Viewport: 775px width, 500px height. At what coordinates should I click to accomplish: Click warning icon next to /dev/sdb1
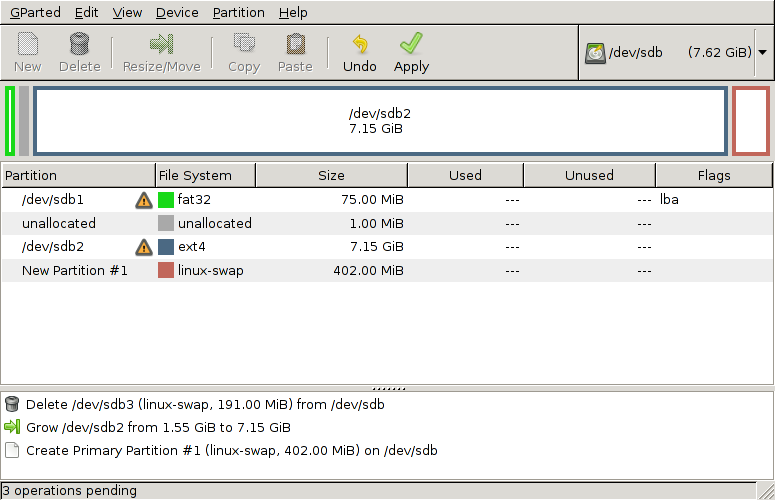(144, 200)
